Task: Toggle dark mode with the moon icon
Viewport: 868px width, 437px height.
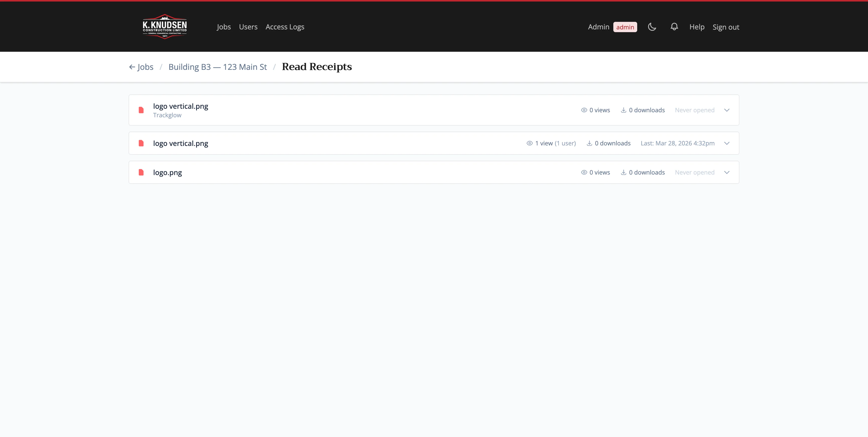Action: [652, 27]
